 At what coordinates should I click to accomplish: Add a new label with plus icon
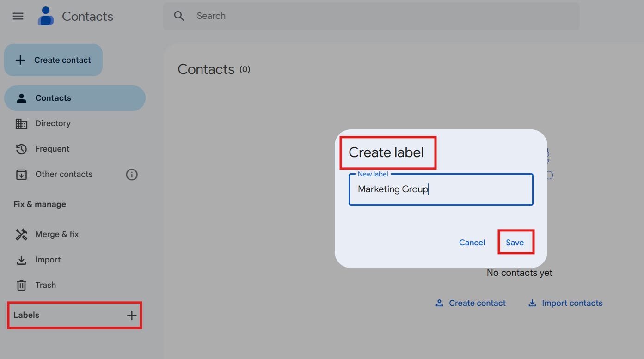(x=132, y=316)
